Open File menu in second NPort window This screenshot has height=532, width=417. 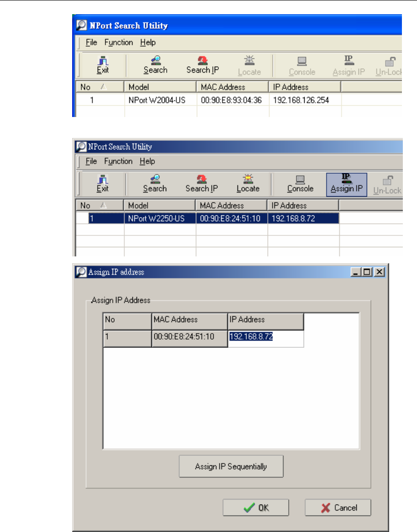click(91, 161)
